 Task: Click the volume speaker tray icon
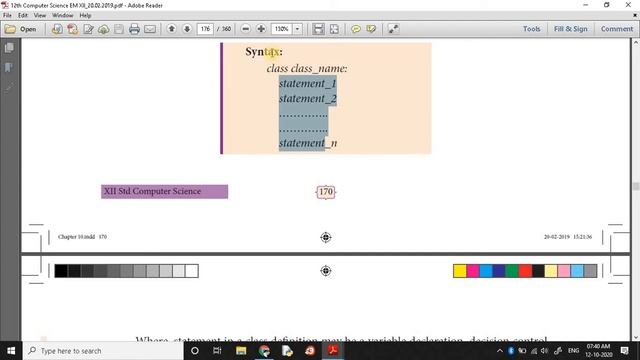click(544, 351)
